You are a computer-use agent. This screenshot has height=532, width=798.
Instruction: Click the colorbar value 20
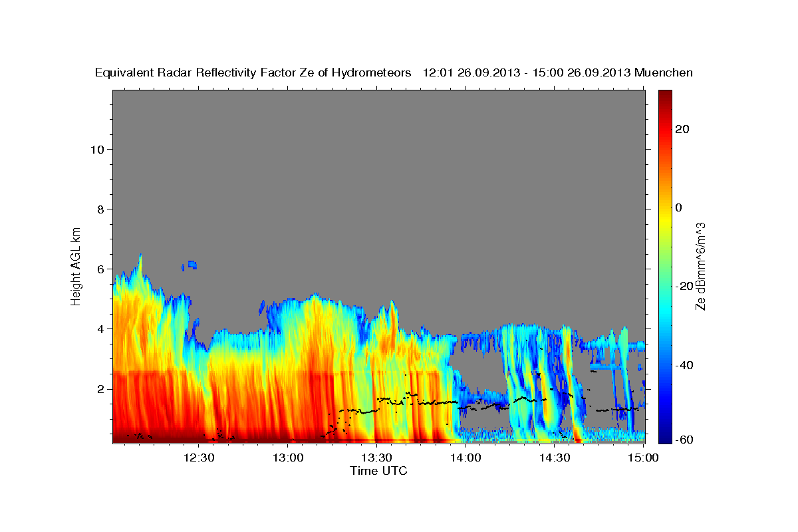click(681, 129)
